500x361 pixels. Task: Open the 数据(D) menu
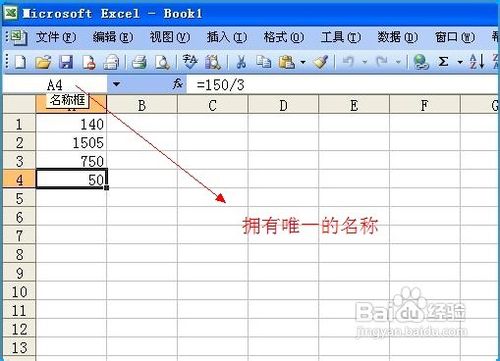[398, 37]
